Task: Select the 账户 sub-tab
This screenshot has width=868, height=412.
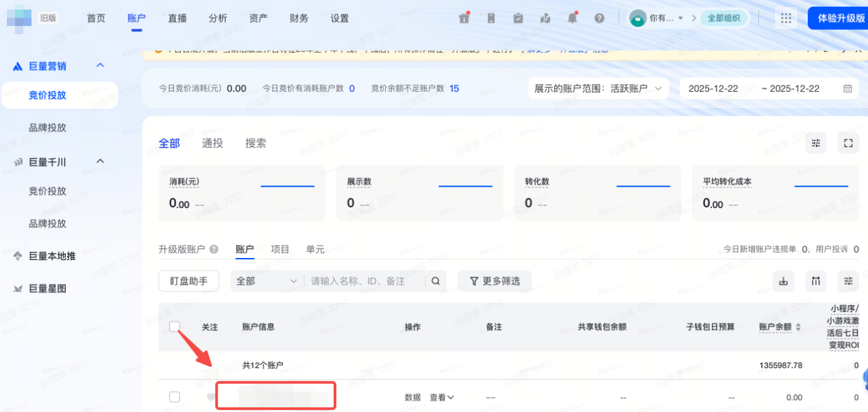Action: pyautogui.click(x=245, y=249)
